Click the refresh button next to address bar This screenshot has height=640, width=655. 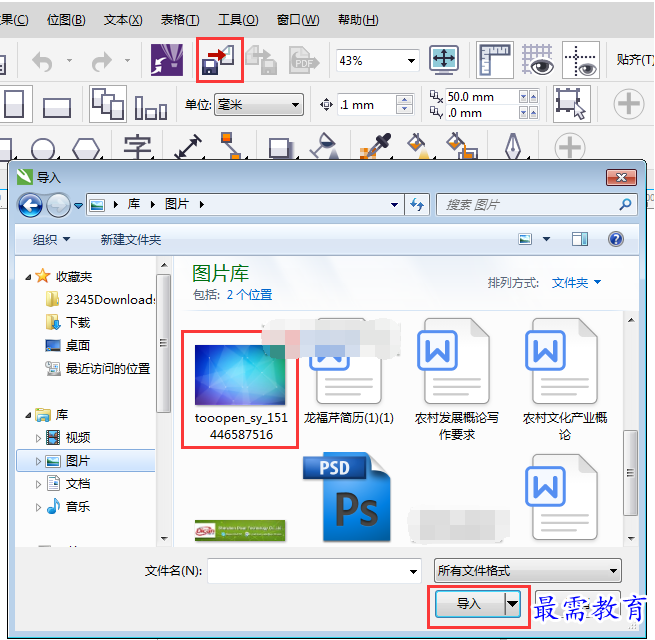point(417,205)
